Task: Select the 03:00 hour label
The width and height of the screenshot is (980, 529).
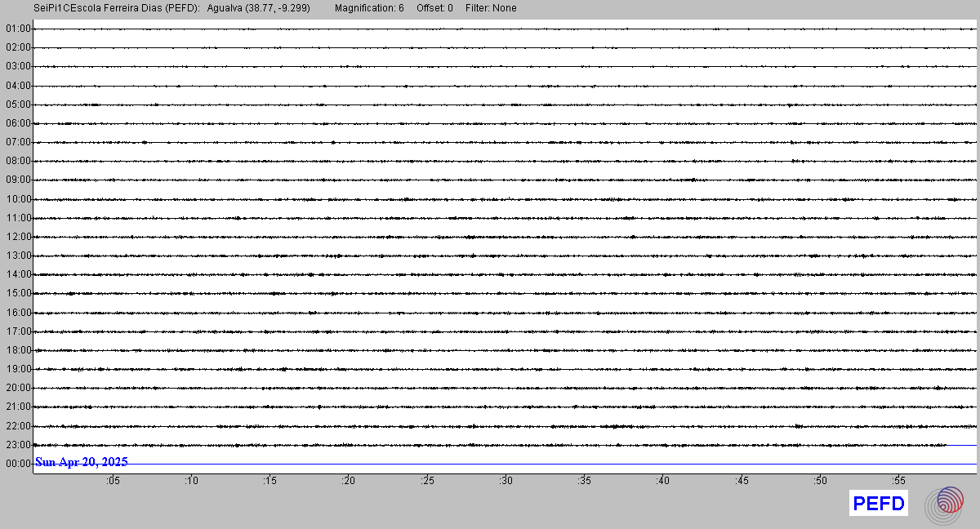Action: coord(18,66)
